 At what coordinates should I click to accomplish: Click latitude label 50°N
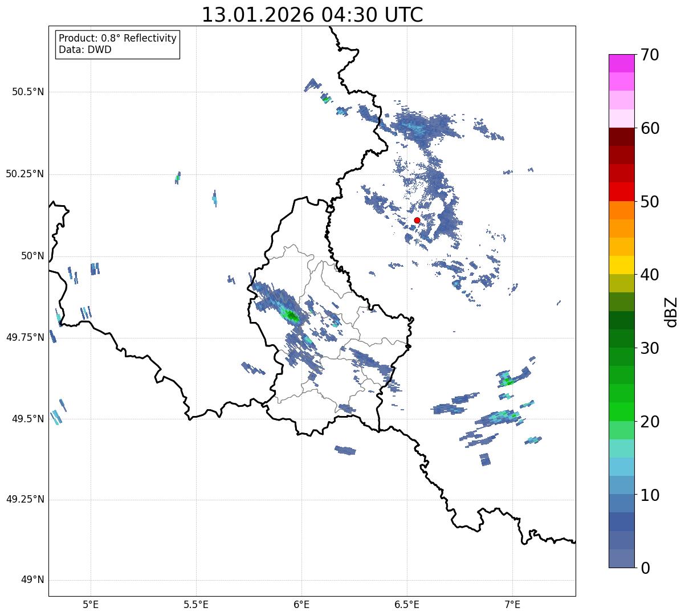32,256
